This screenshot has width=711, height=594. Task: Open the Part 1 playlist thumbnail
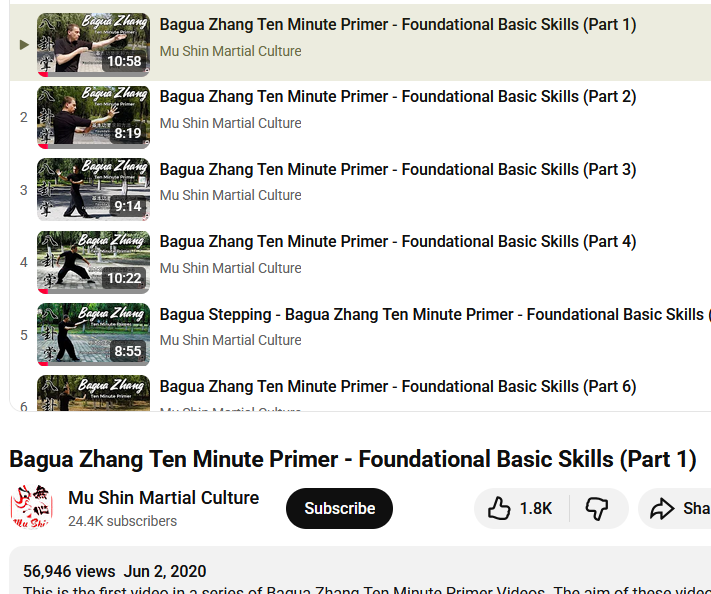[x=93, y=44]
